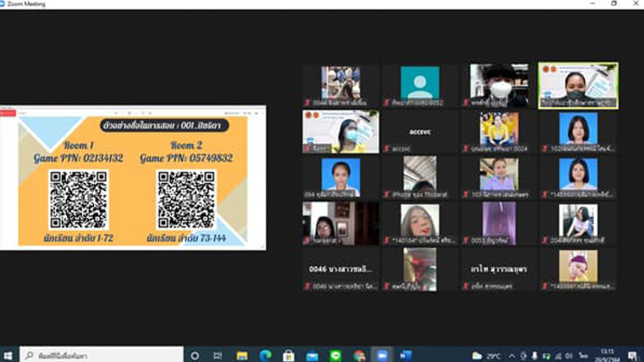
Task: Select the 103 participant's tile
Action: click(x=499, y=178)
